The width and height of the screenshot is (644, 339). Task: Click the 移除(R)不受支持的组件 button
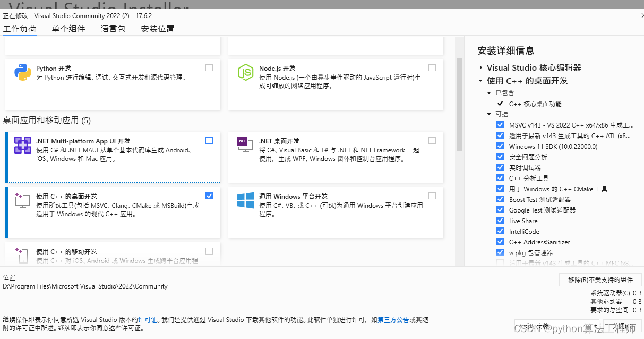(600, 279)
